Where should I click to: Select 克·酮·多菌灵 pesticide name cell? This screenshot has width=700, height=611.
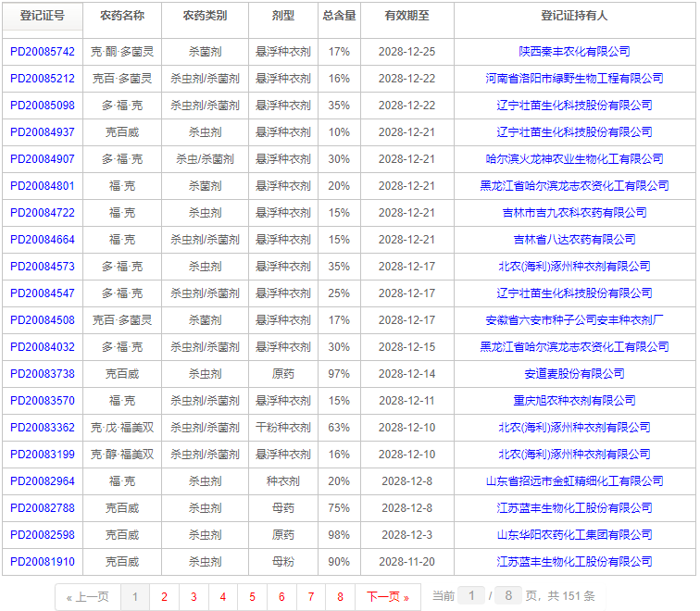(122, 52)
